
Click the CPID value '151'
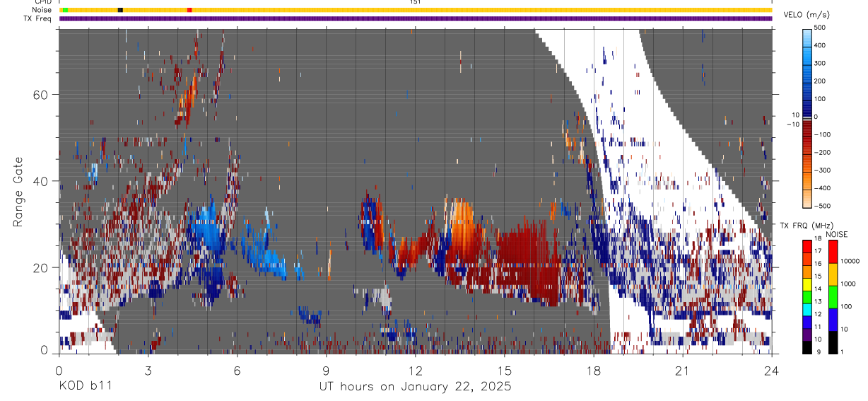[416, 2]
